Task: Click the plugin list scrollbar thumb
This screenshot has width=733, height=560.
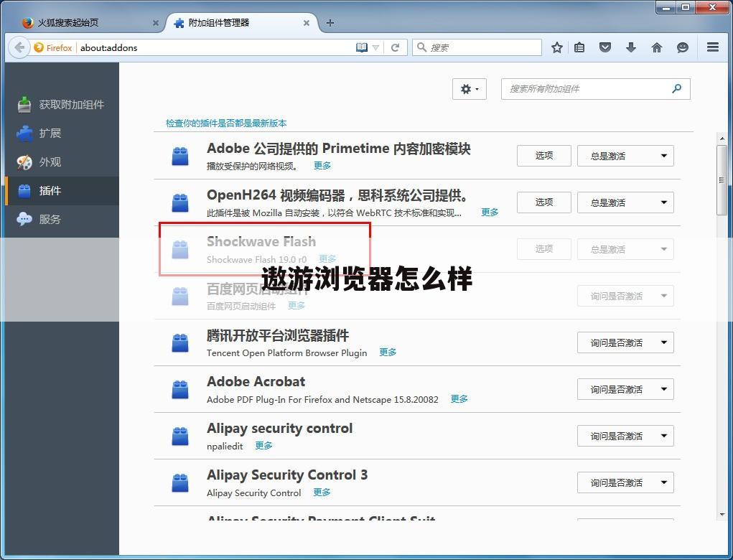Action: 722,180
